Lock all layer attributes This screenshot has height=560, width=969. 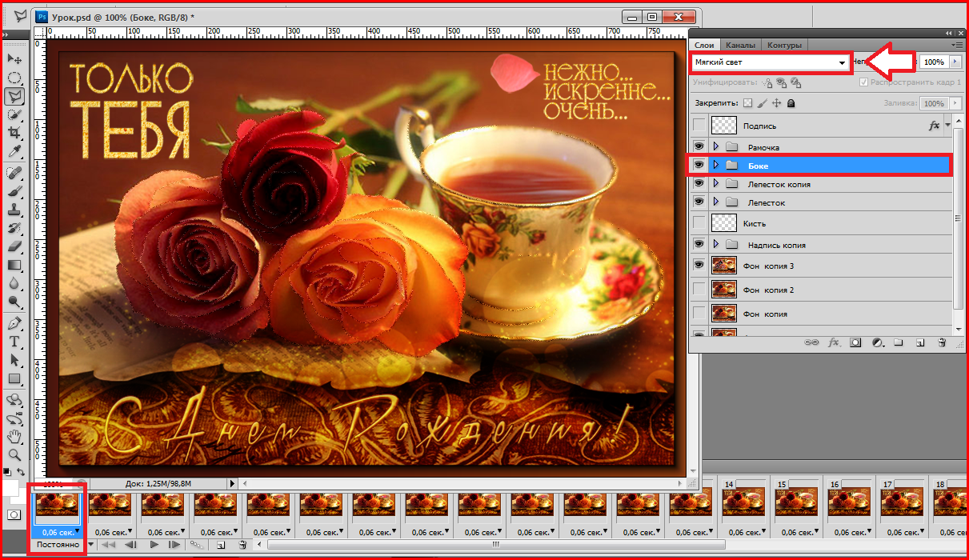[x=791, y=103]
